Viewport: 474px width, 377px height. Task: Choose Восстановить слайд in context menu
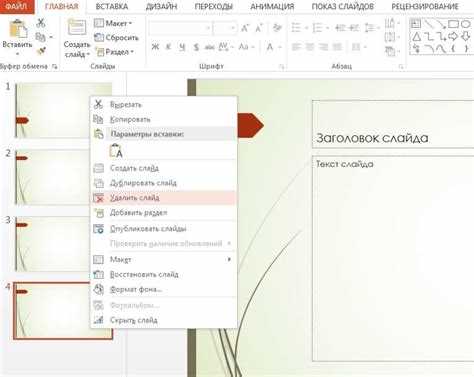[163, 274]
